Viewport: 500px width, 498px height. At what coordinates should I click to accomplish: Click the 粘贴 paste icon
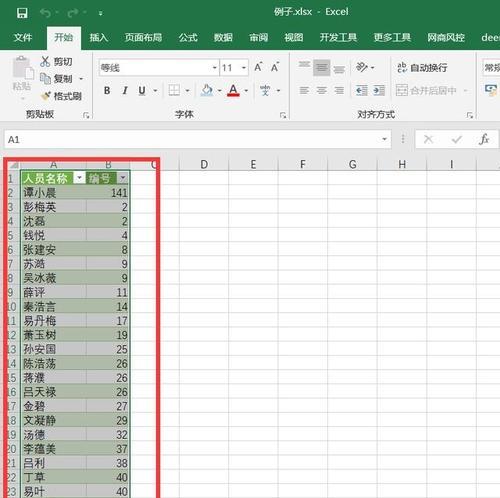click(x=22, y=68)
